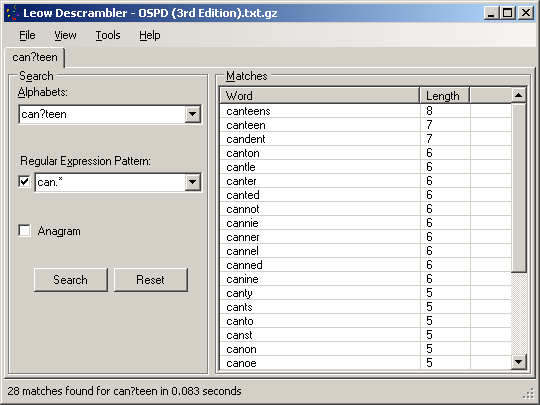Click the scrollbar down arrow in Matches
This screenshot has width=540, height=405.
pos(519,362)
